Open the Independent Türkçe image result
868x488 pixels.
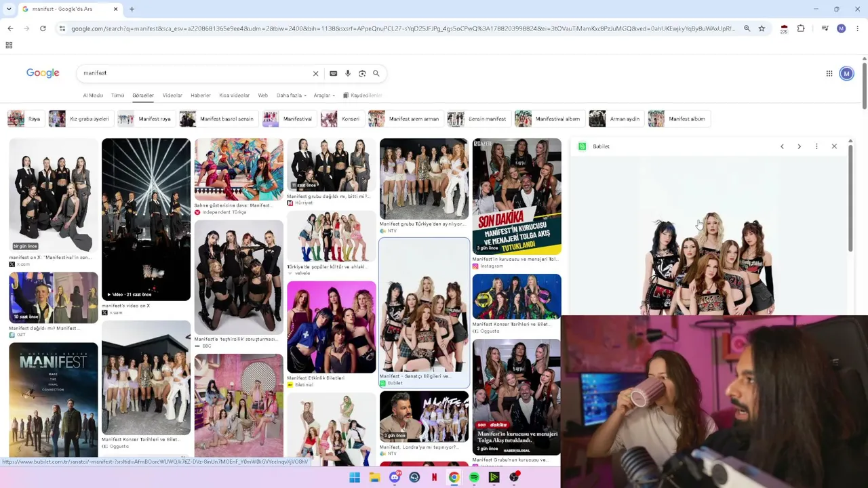[239, 169]
